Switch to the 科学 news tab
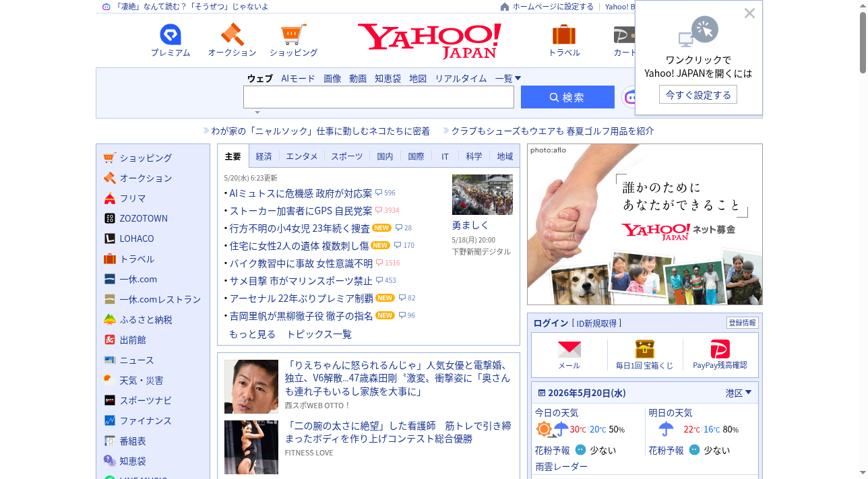The image size is (868, 479). tap(474, 156)
